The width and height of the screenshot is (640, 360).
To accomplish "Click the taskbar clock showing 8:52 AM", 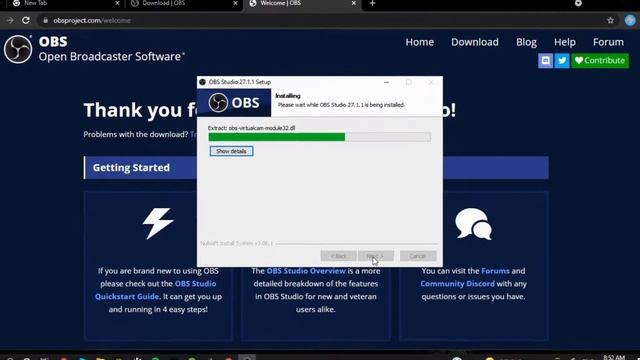I will (x=614, y=357).
